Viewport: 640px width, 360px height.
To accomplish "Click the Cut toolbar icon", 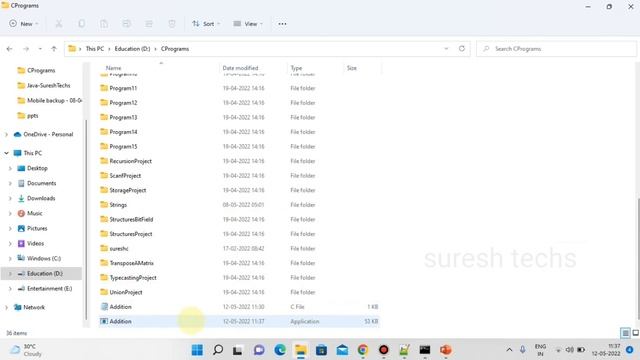I will click(59, 24).
